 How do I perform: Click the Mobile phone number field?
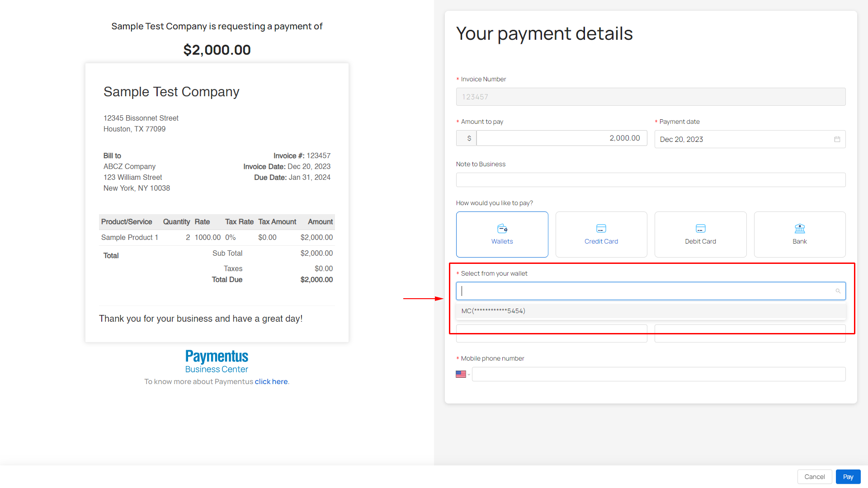click(x=658, y=374)
